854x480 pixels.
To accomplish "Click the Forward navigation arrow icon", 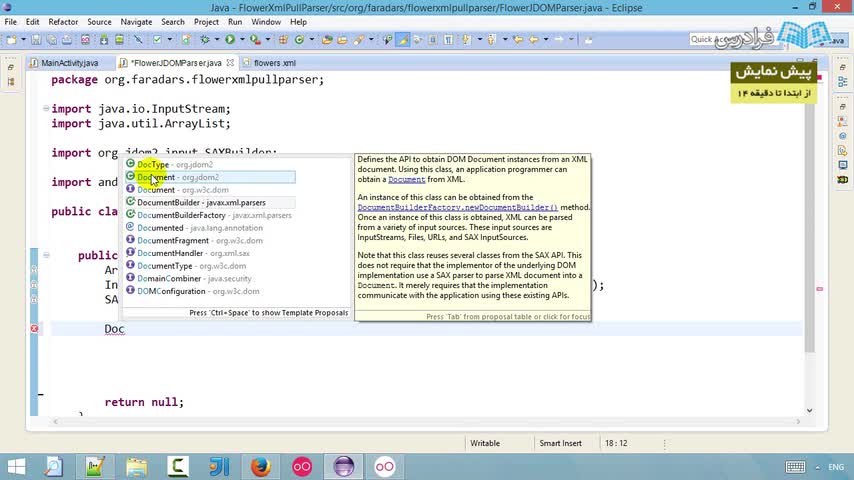I will [x=559, y=40].
